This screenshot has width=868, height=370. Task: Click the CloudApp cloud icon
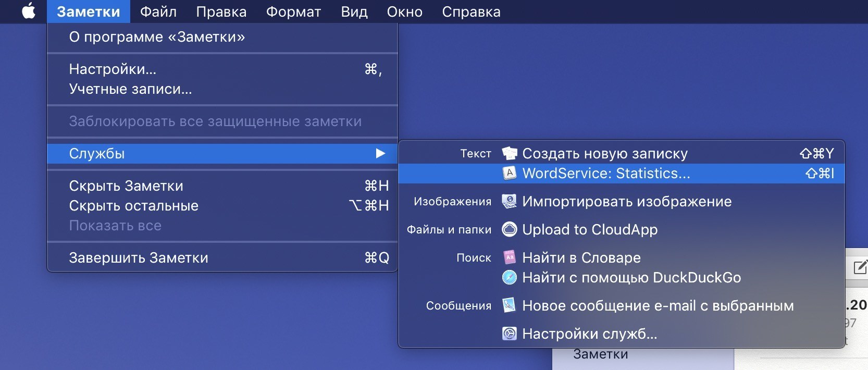pos(509,229)
